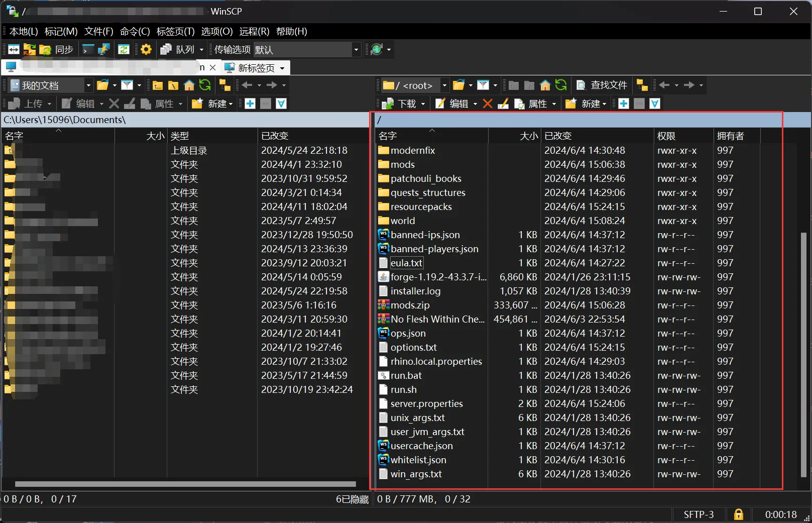This screenshot has height=523, width=812.
Task: Click the 同步 synchronize button
Action: 57,49
